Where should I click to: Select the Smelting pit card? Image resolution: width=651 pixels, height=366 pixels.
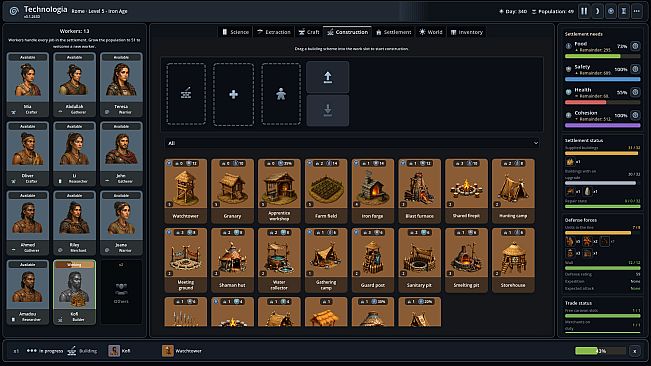click(466, 260)
